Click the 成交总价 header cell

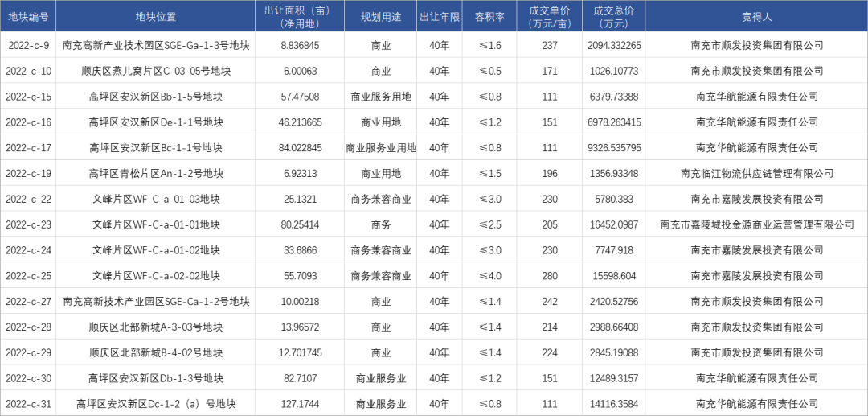click(613, 17)
